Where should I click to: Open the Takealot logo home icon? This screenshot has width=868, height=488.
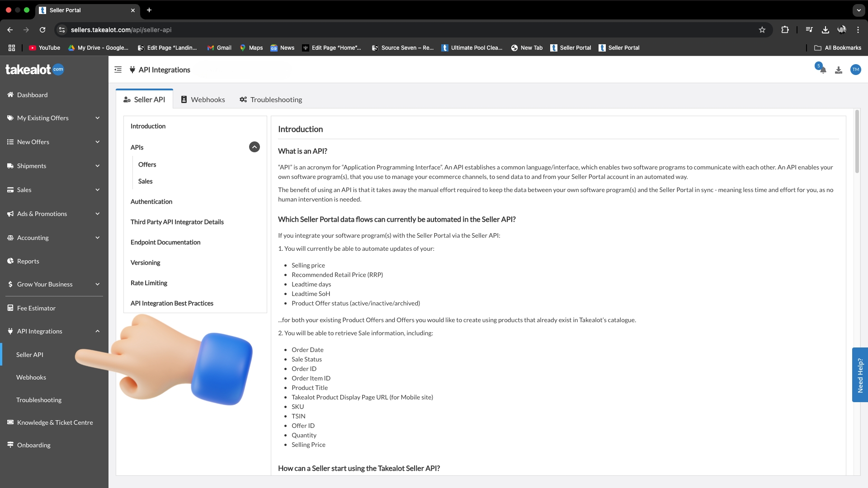coord(34,69)
